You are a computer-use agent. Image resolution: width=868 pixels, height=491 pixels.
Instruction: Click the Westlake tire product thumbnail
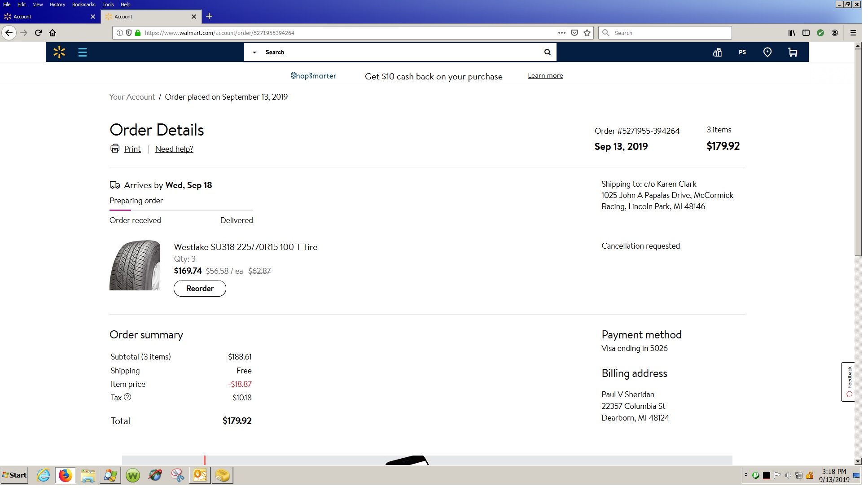click(x=135, y=265)
